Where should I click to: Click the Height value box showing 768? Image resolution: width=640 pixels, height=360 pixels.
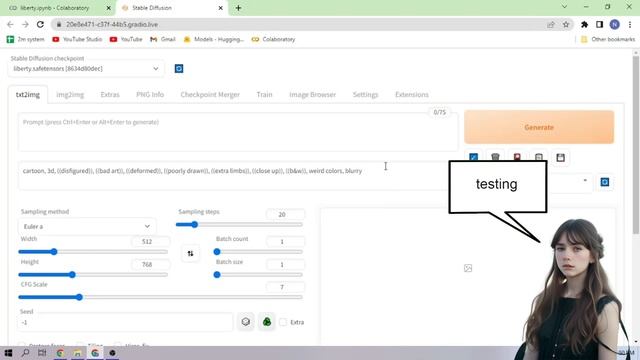[x=150, y=264]
